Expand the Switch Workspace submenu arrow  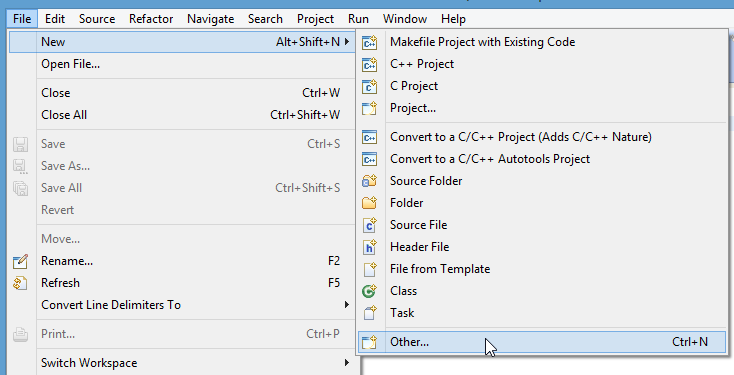click(x=347, y=363)
